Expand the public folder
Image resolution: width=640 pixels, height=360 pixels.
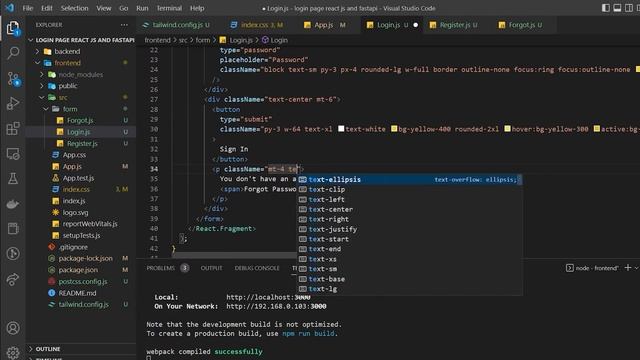pos(68,86)
